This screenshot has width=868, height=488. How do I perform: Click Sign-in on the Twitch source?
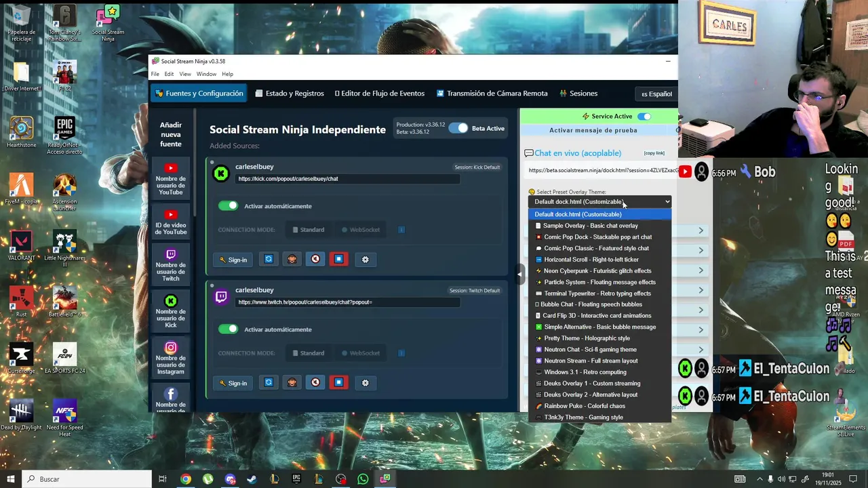[233, 383]
